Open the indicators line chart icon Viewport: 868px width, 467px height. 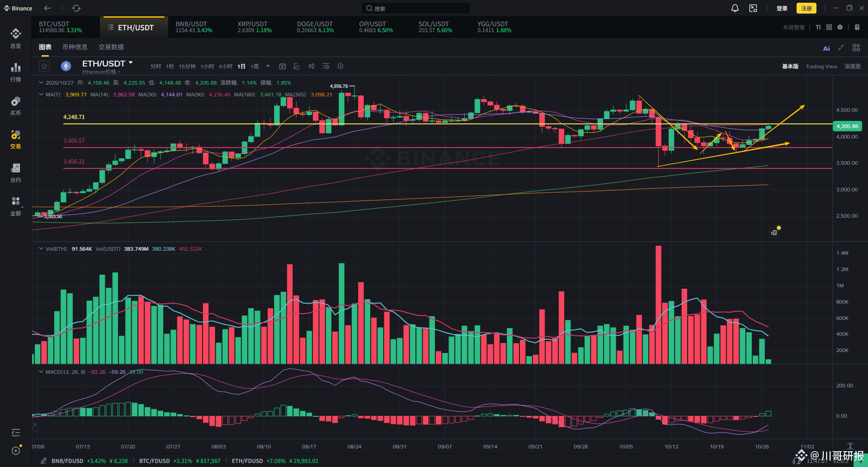coord(297,66)
